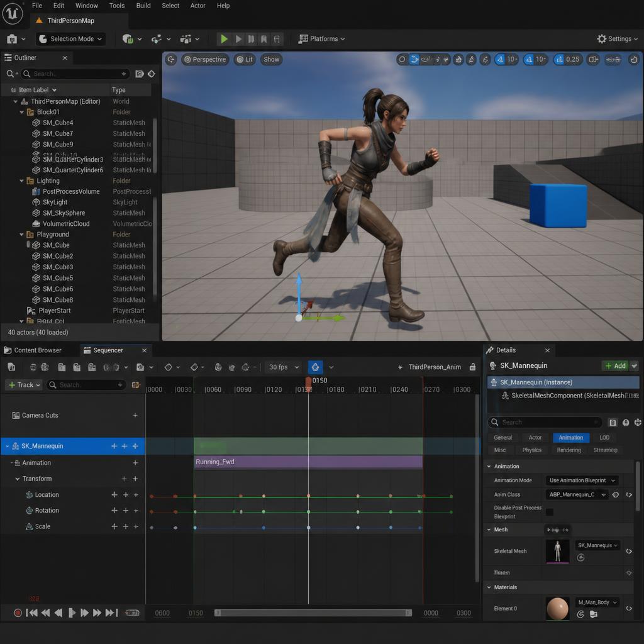
Task: Click the sequencer time range slider bar
Action: 313,613
